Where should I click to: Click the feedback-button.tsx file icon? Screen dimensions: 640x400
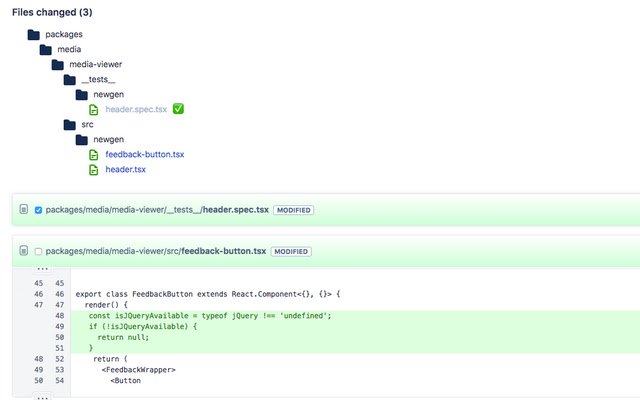coord(93,155)
